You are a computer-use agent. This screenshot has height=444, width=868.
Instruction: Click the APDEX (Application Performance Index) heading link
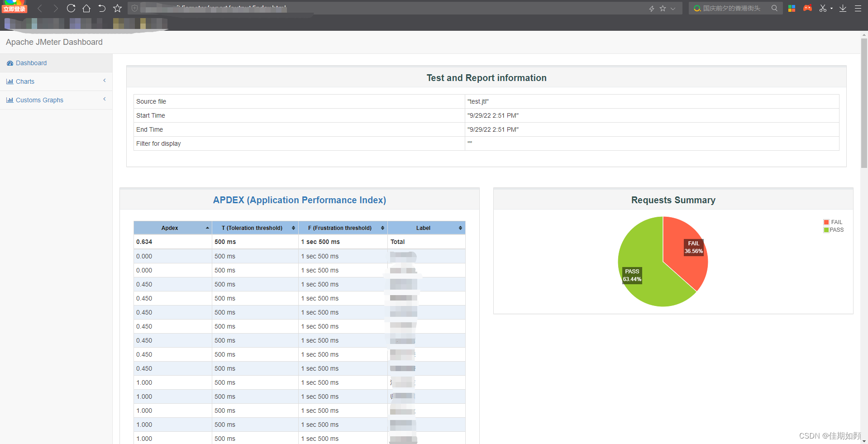300,200
